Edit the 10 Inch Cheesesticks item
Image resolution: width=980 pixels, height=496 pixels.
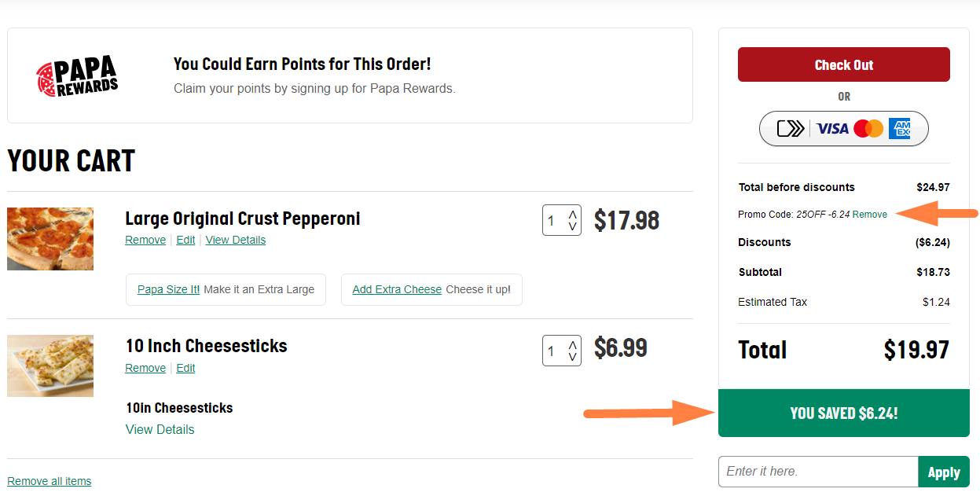point(185,368)
